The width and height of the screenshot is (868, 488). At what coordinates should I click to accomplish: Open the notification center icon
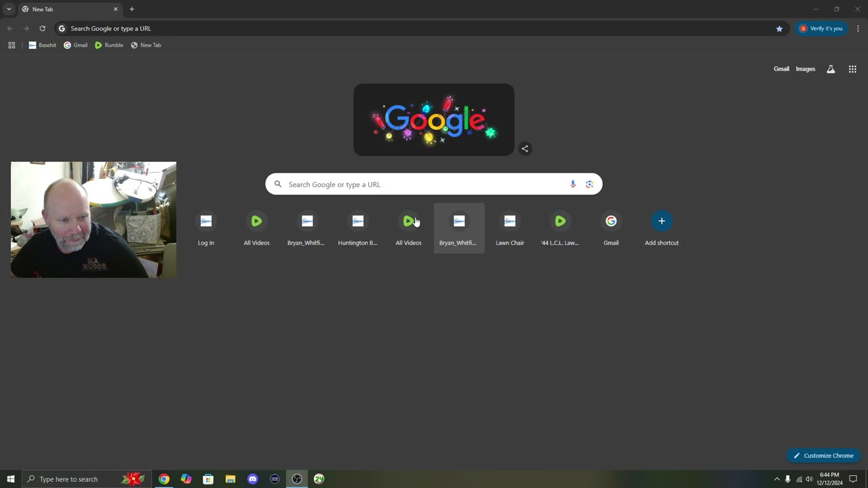click(853, 479)
